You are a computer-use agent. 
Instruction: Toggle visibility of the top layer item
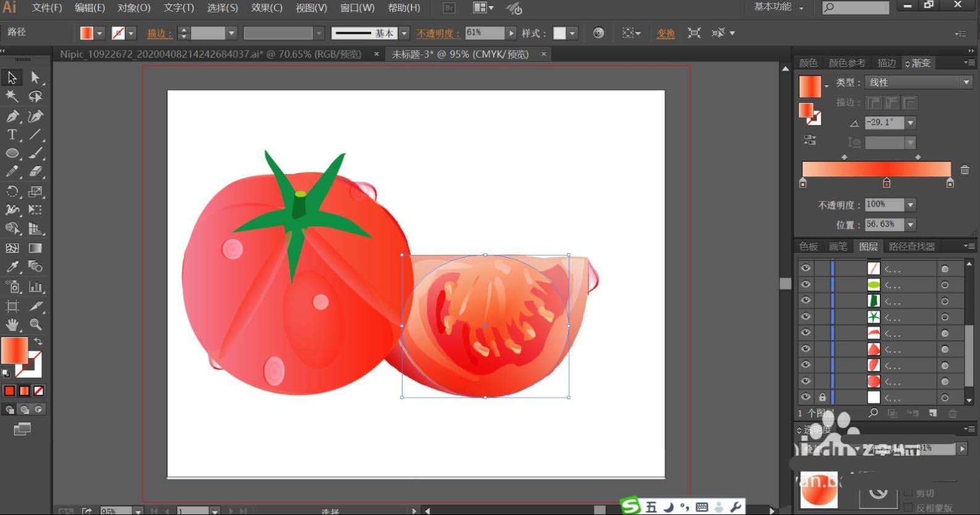click(805, 268)
